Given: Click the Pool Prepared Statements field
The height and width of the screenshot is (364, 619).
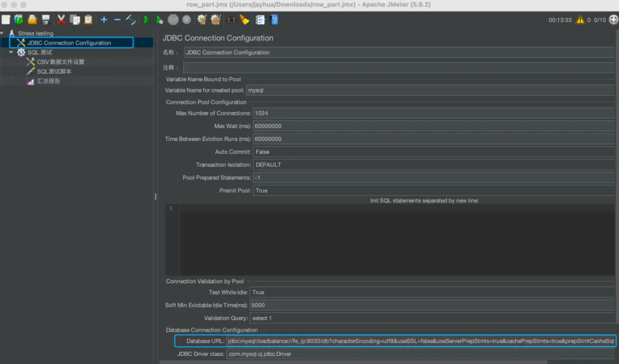Looking at the screenshot, I should pos(433,178).
